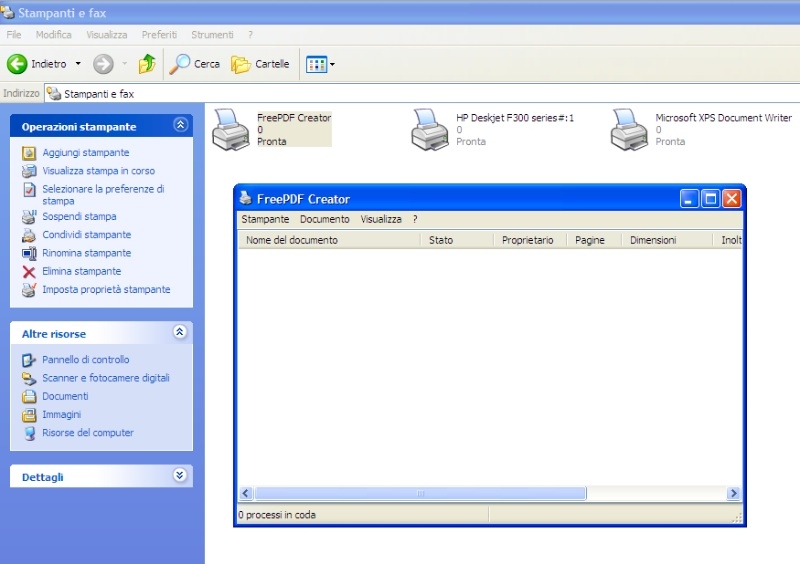Toggle the Cartelle folders pane
The image size is (800, 564).
(x=260, y=64)
